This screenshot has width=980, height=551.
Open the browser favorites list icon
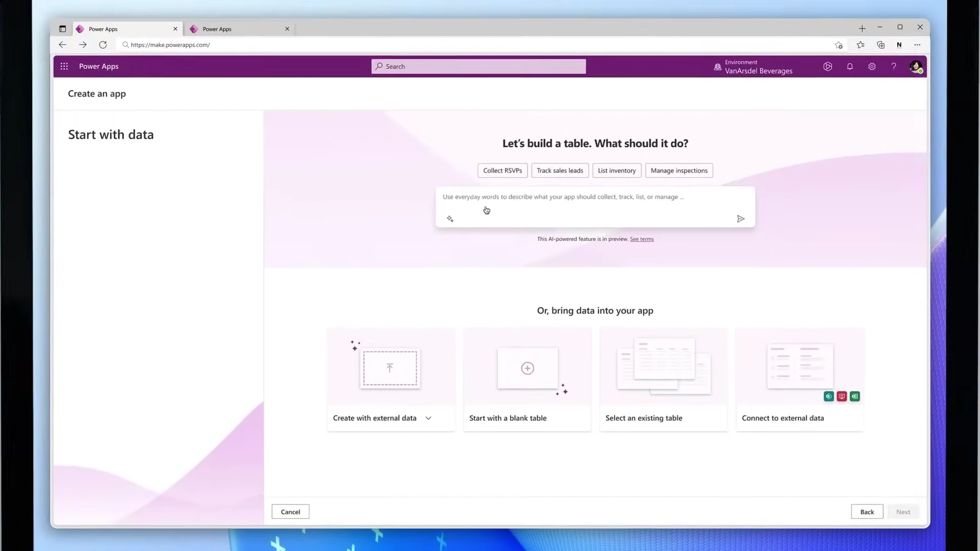(861, 45)
